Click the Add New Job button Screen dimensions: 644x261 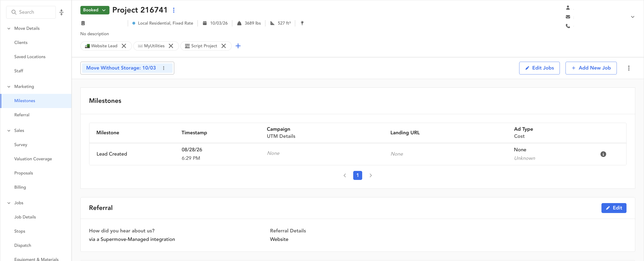pos(591,68)
